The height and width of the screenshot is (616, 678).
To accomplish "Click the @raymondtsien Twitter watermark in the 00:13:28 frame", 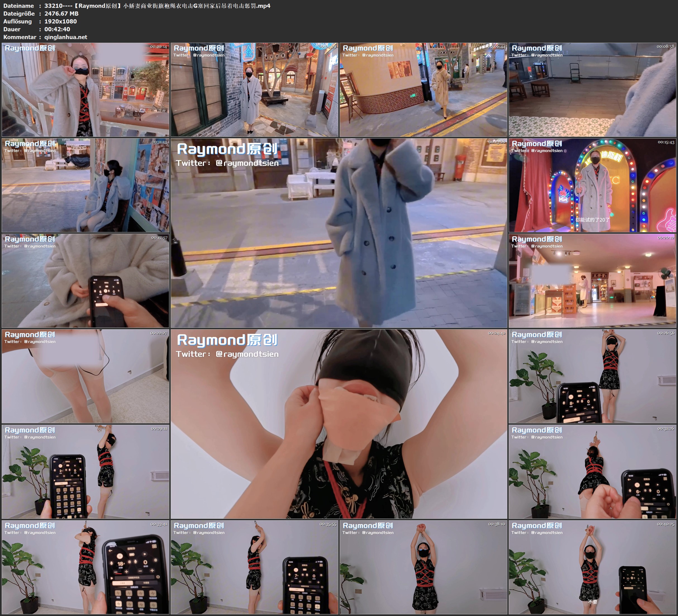I will [247, 163].
